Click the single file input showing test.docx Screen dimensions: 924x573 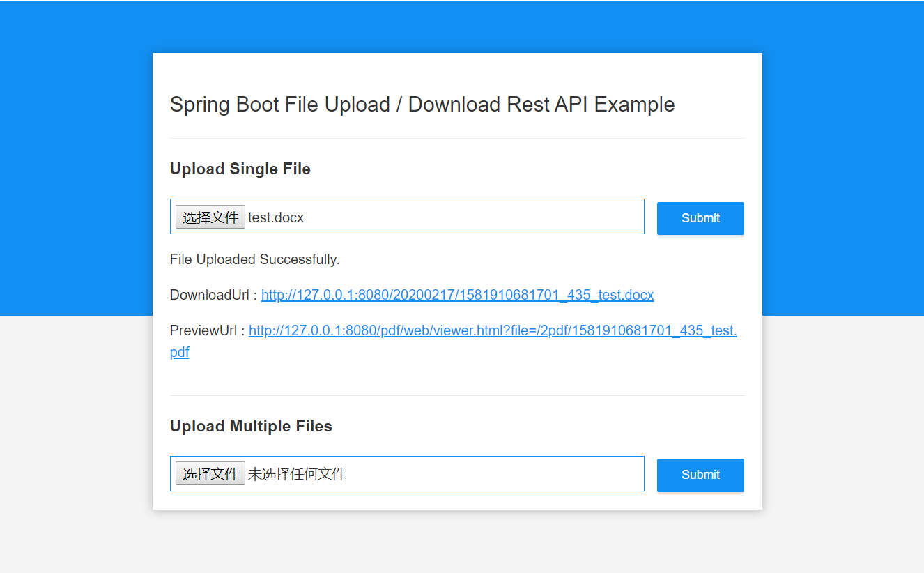coord(407,217)
